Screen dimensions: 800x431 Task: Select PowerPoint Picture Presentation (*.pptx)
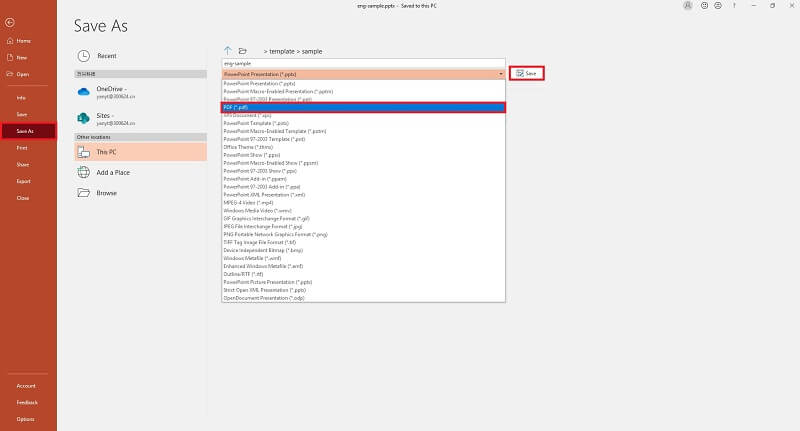[x=363, y=282]
